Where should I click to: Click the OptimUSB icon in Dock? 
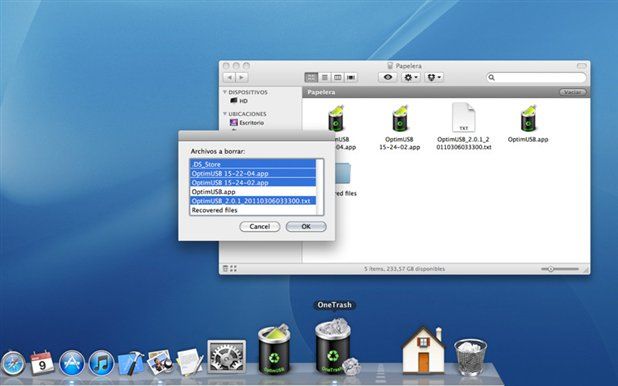click(x=274, y=350)
